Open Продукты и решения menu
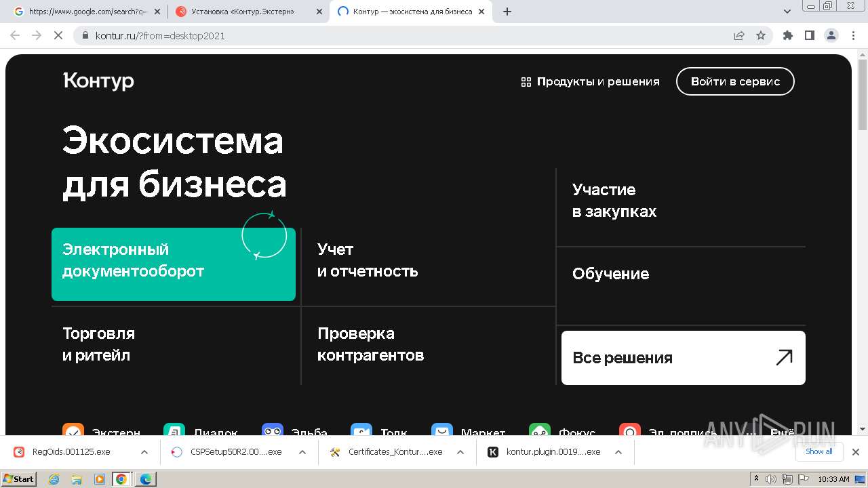Image resolution: width=868 pixels, height=488 pixels. coord(590,81)
